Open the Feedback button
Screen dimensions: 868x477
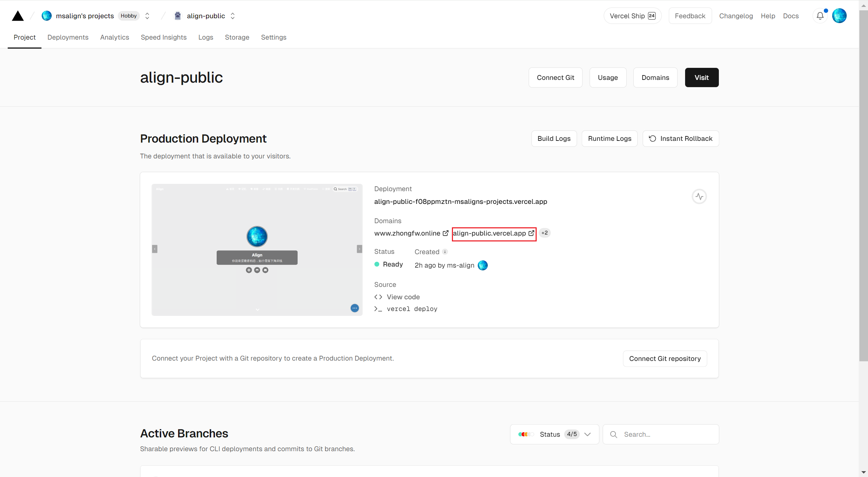pyautogui.click(x=690, y=16)
